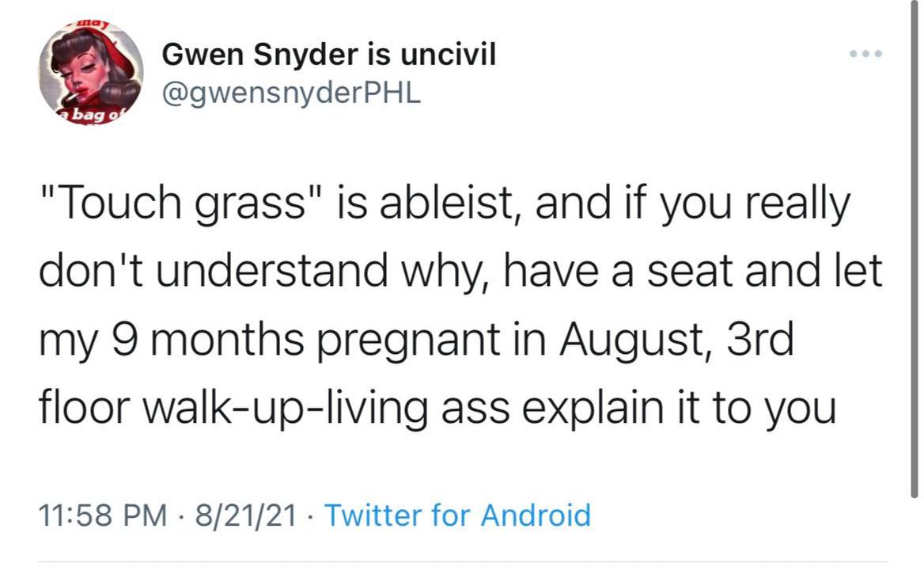Open the "Gwen Snyder is uncivil" display name
The width and height of the screenshot is (924, 578).
[329, 55]
